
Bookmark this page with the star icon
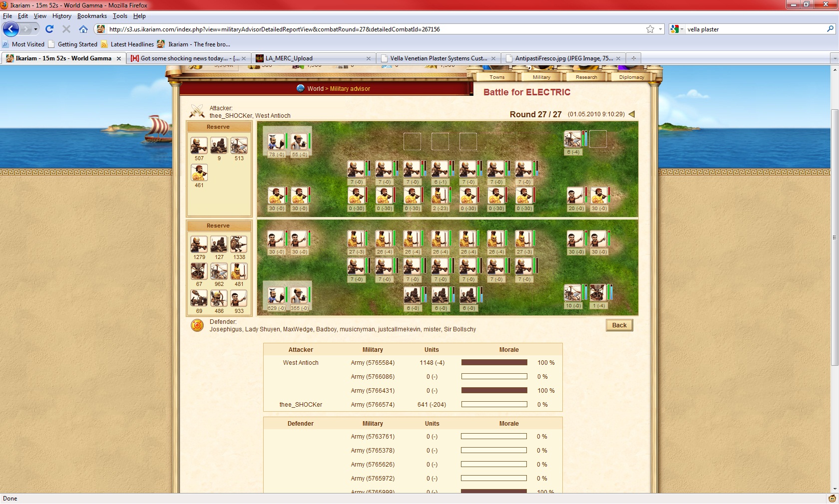pyautogui.click(x=650, y=29)
